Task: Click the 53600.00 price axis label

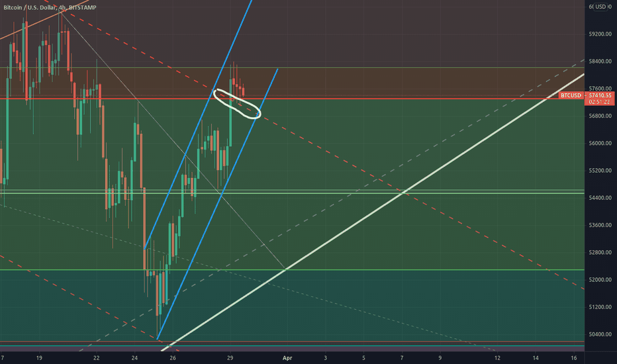Action: (x=600, y=225)
